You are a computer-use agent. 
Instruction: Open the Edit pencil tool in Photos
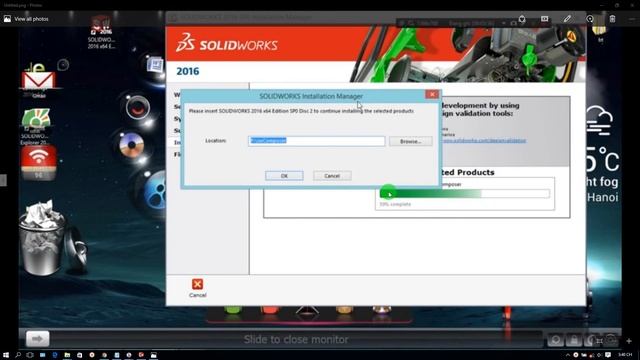coord(567,19)
